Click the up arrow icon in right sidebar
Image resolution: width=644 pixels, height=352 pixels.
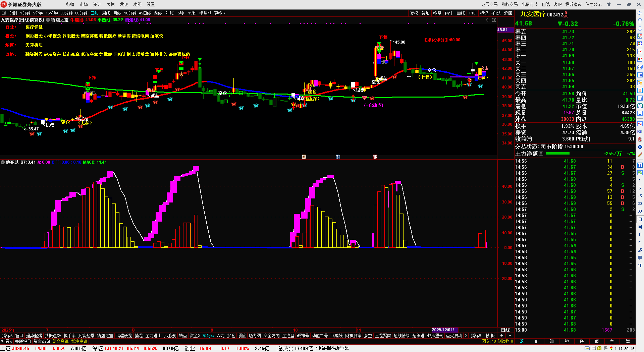pyautogui.click(x=640, y=21)
